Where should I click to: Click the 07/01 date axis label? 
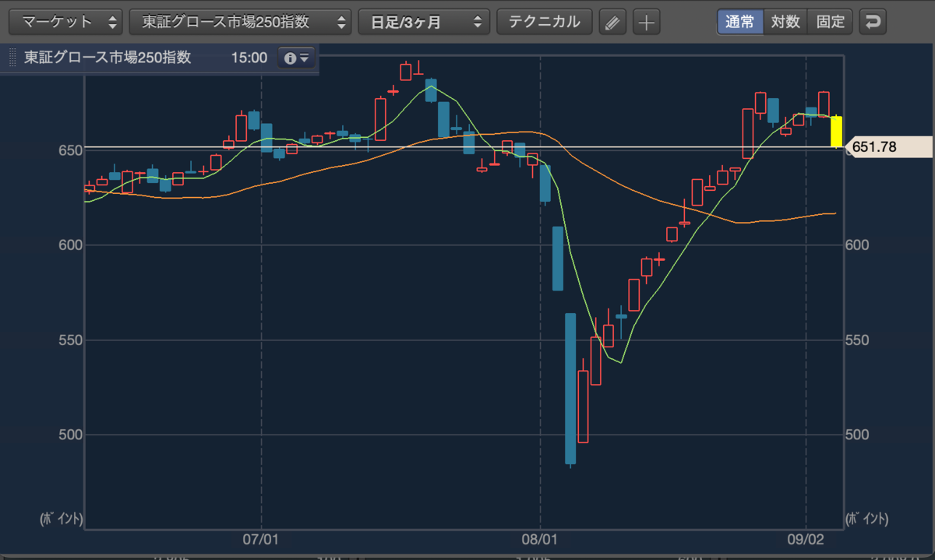261,537
